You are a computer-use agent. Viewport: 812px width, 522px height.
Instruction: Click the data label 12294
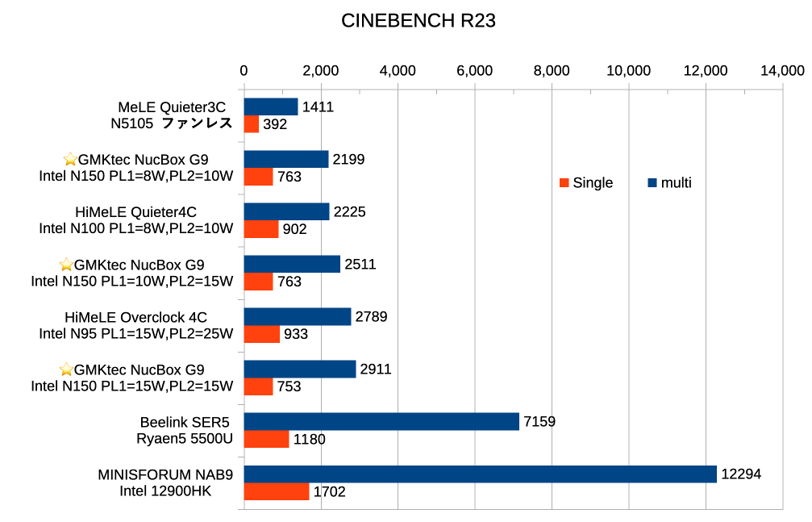741,474
